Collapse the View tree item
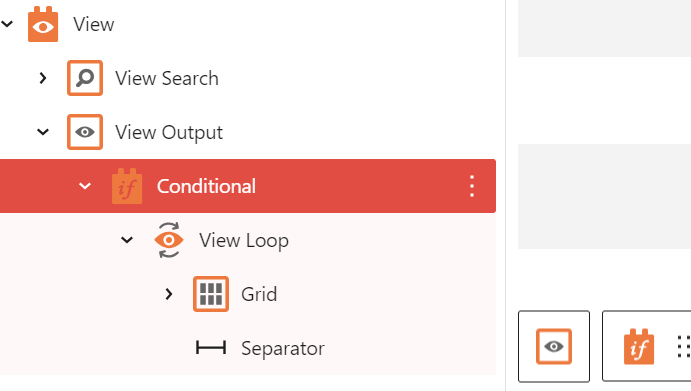The height and width of the screenshot is (391, 691). point(7,24)
